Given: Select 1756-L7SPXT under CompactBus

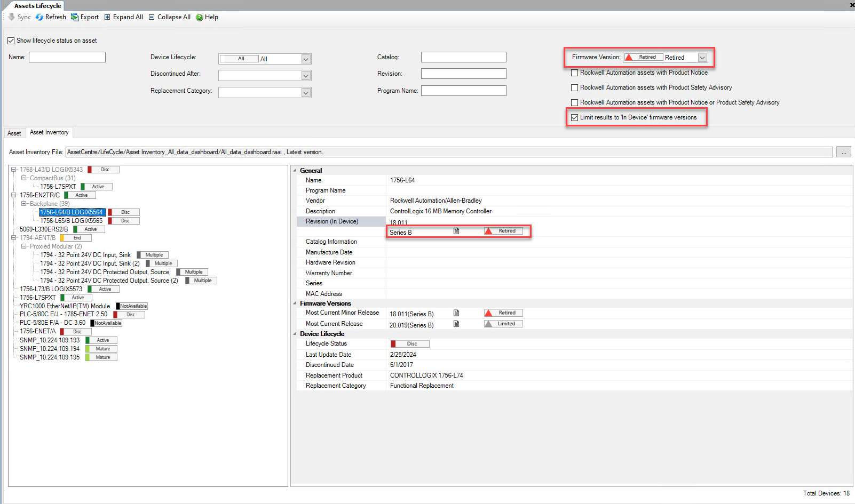Looking at the screenshot, I should 58,187.
